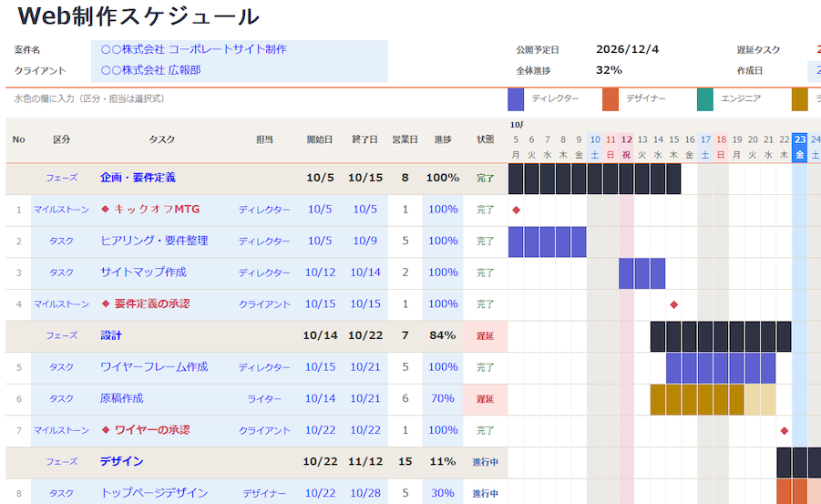Select the black phase bar for 企画・要件定義
821x504 pixels.
pos(594,179)
